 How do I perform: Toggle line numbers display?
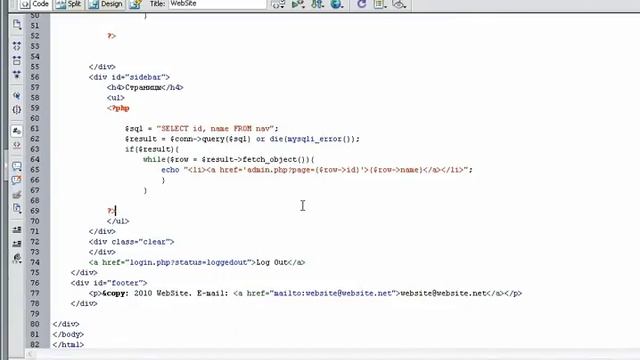tap(17, 131)
